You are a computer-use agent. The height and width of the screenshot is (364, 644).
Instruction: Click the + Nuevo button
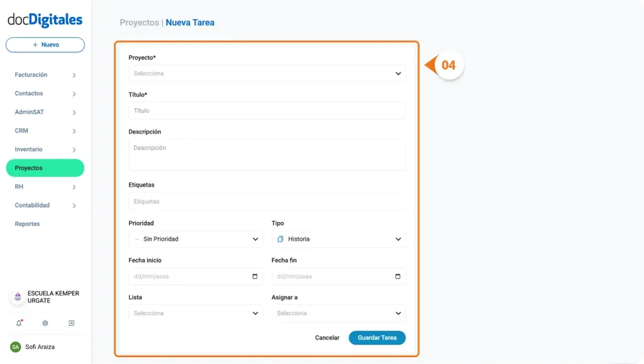tap(45, 45)
